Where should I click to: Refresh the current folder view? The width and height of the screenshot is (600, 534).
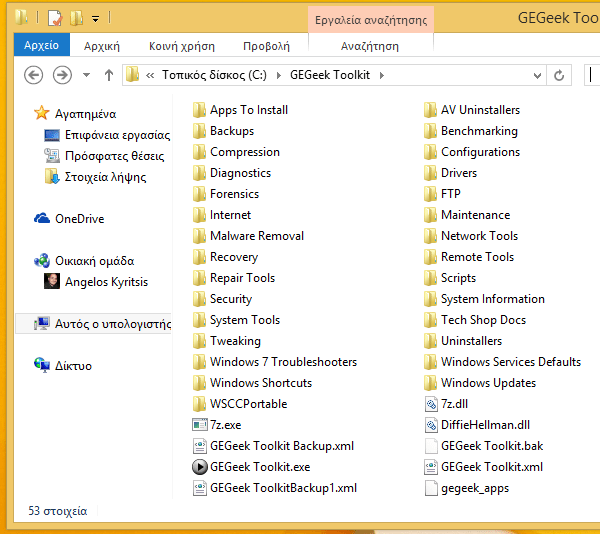pos(559,75)
